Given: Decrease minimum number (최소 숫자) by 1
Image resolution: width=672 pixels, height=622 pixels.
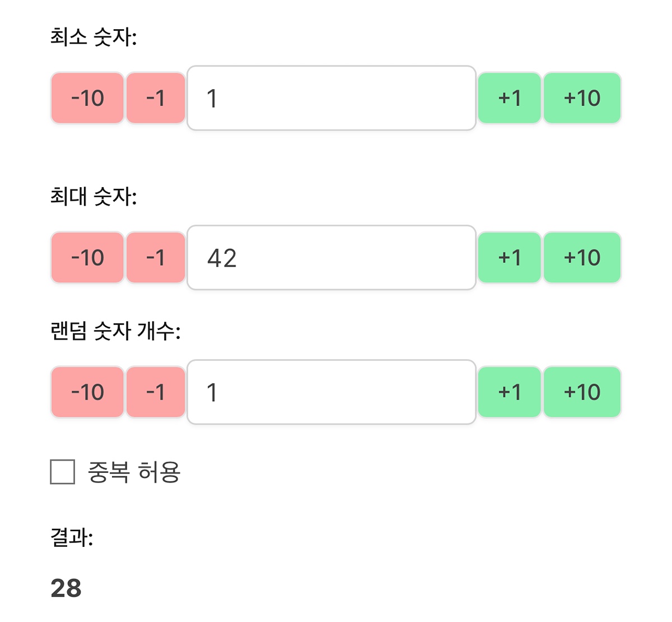Looking at the screenshot, I should (156, 98).
